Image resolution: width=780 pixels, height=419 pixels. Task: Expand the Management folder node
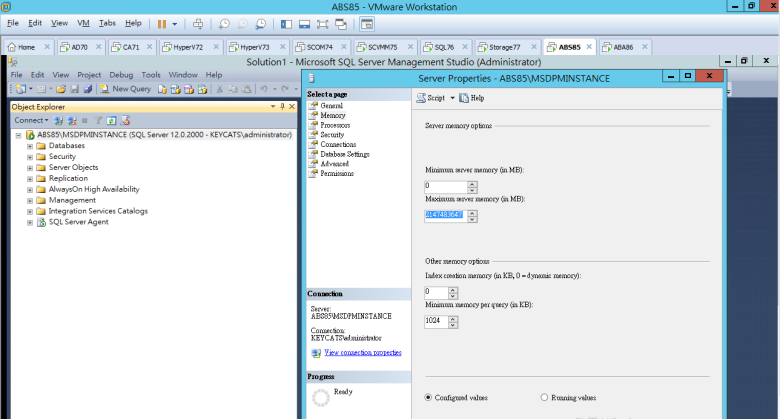point(30,200)
